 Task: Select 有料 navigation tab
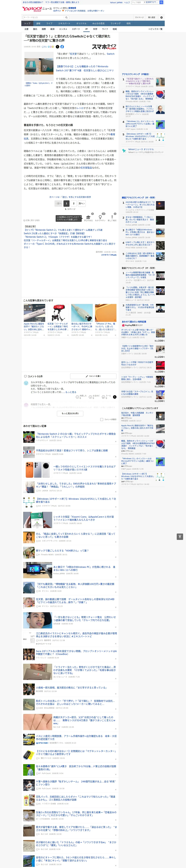[x=129, y=24]
